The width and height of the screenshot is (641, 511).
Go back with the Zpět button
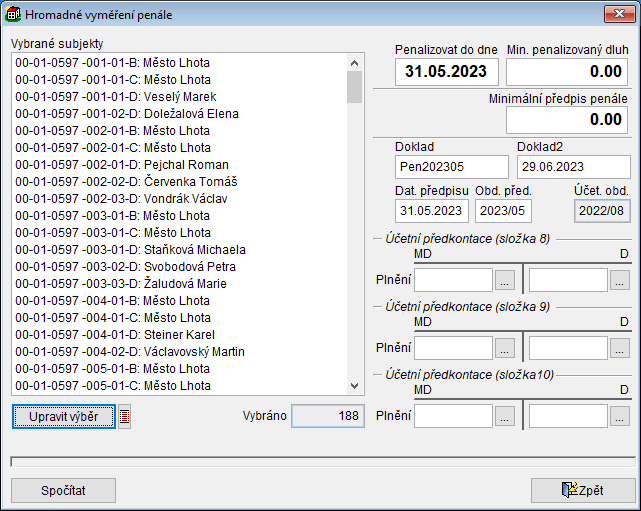(x=582, y=490)
